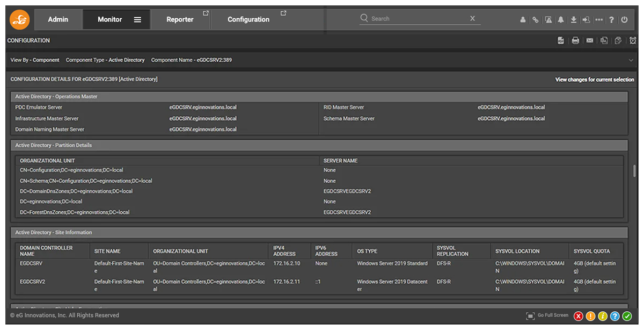The height and width of the screenshot is (330, 644).
Task: Click the orange major alert icon
Action: [x=591, y=317]
